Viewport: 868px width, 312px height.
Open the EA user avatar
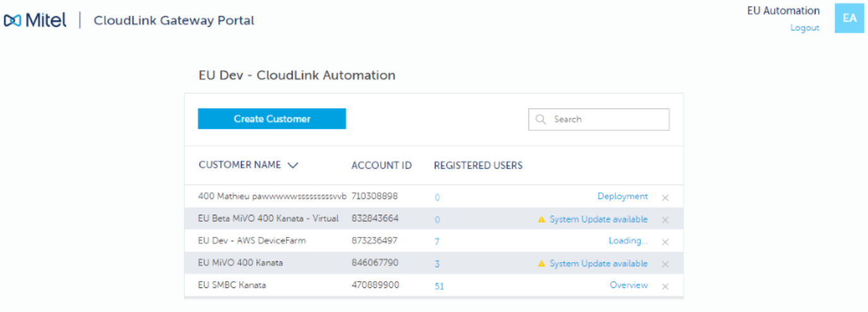pyautogui.click(x=849, y=18)
